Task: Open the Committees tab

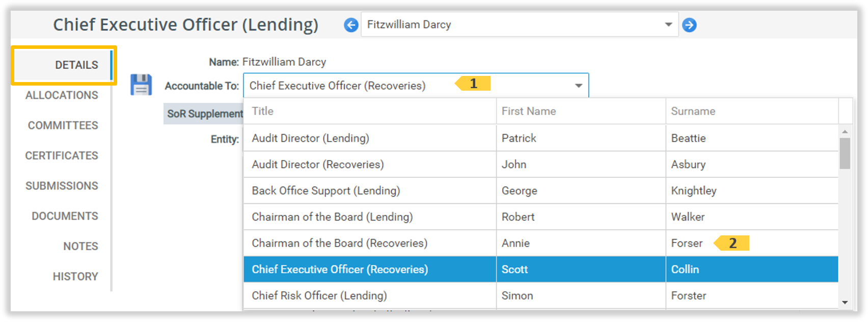Action: tap(63, 125)
